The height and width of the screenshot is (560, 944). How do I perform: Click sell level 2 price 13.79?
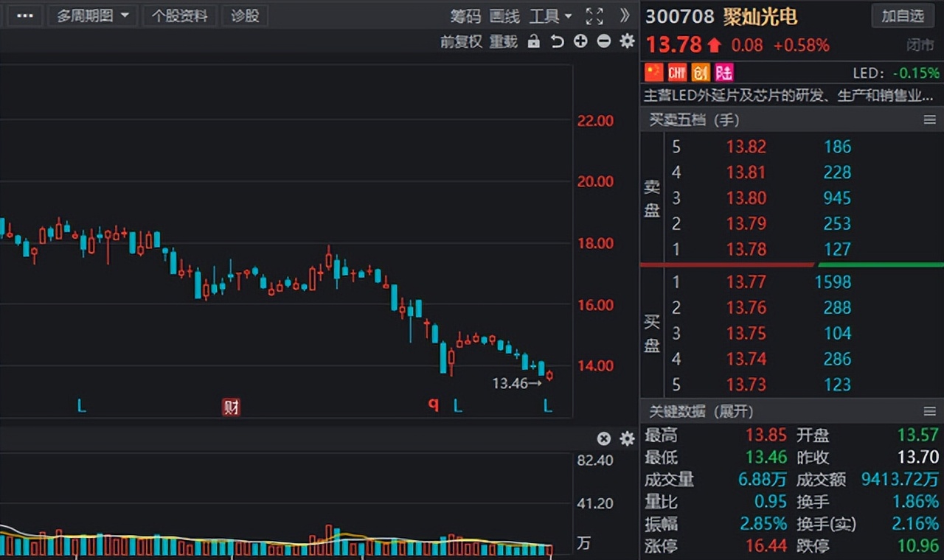pyautogui.click(x=746, y=223)
